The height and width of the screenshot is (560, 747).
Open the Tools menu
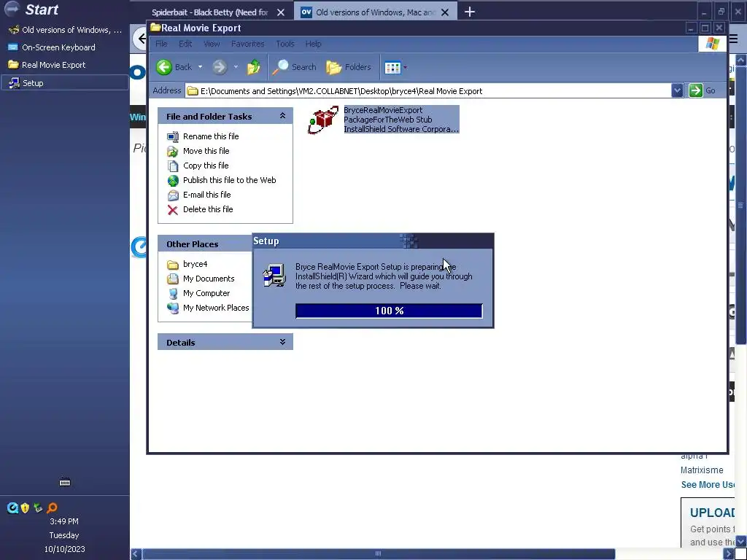[x=285, y=44]
